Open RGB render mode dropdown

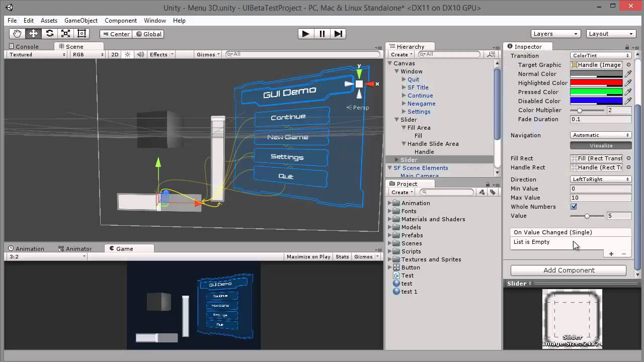88,54
